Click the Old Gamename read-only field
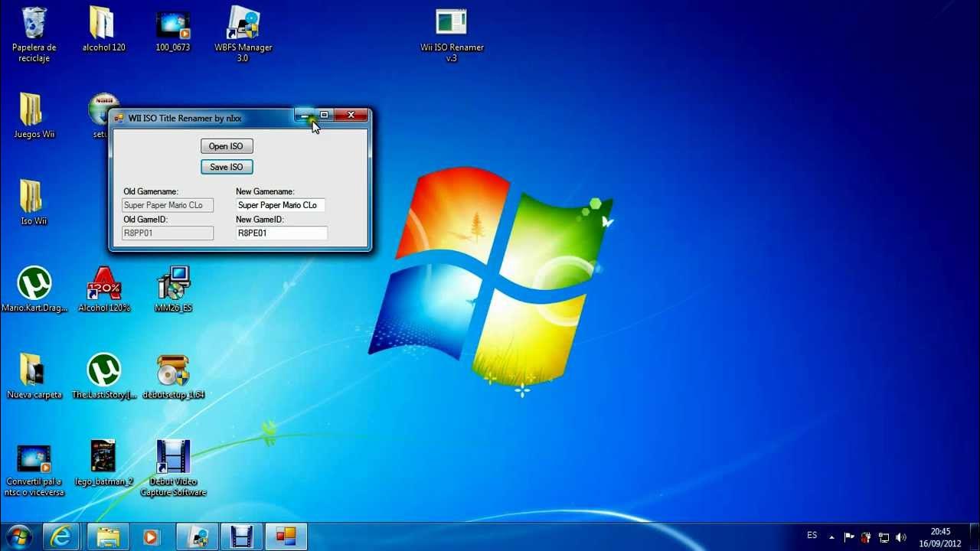Viewport: 980px width, 551px height. point(168,205)
